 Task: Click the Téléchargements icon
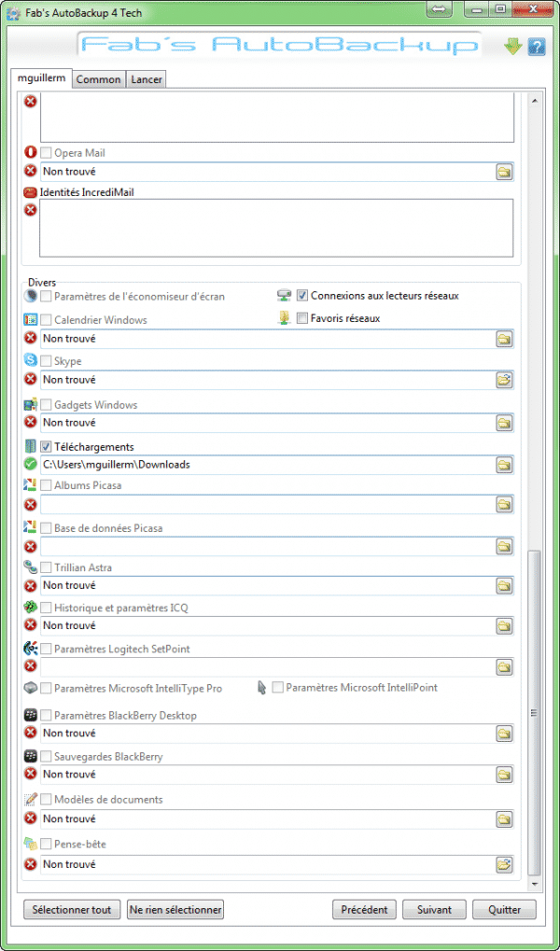pyautogui.click(x=31, y=446)
